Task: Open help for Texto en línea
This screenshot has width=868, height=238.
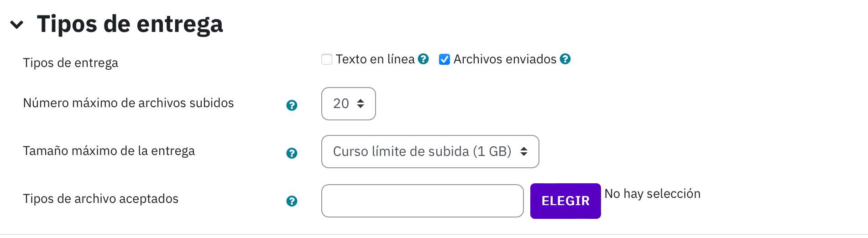Action: tap(423, 59)
